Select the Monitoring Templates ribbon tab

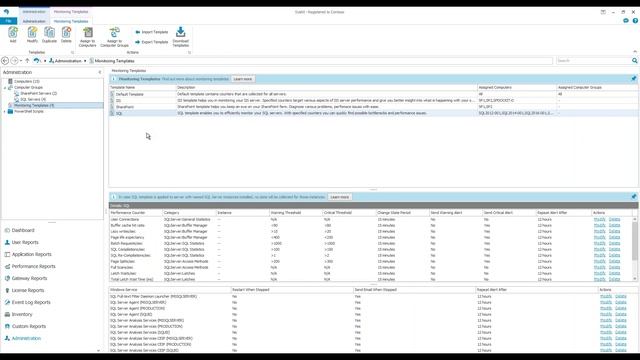click(71, 21)
